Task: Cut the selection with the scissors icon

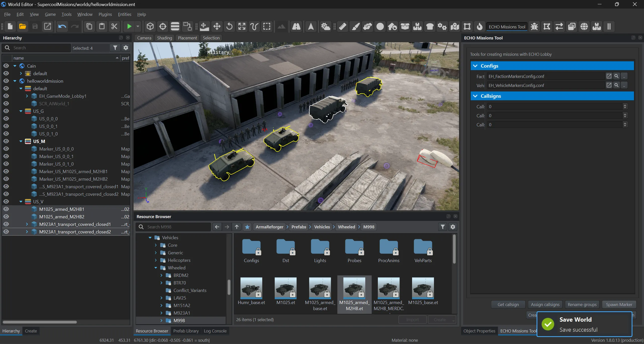Action: pyautogui.click(x=114, y=26)
